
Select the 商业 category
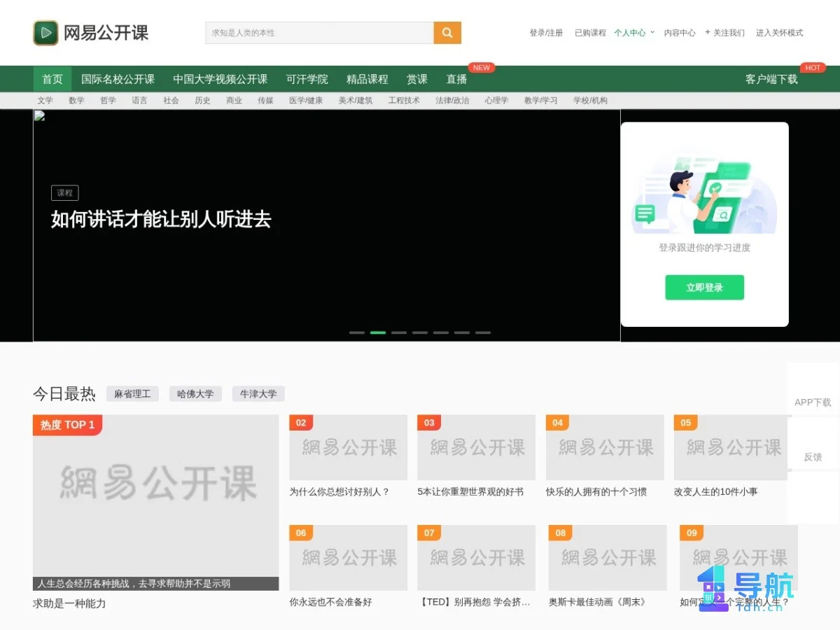coord(234,101)
